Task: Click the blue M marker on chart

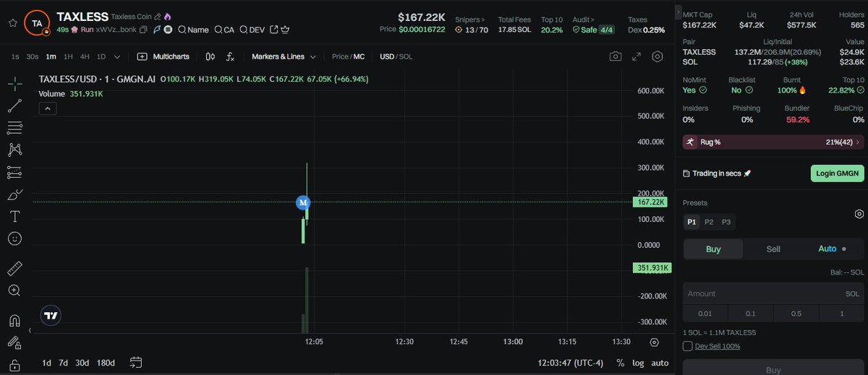Action: (x=303, y=202)
